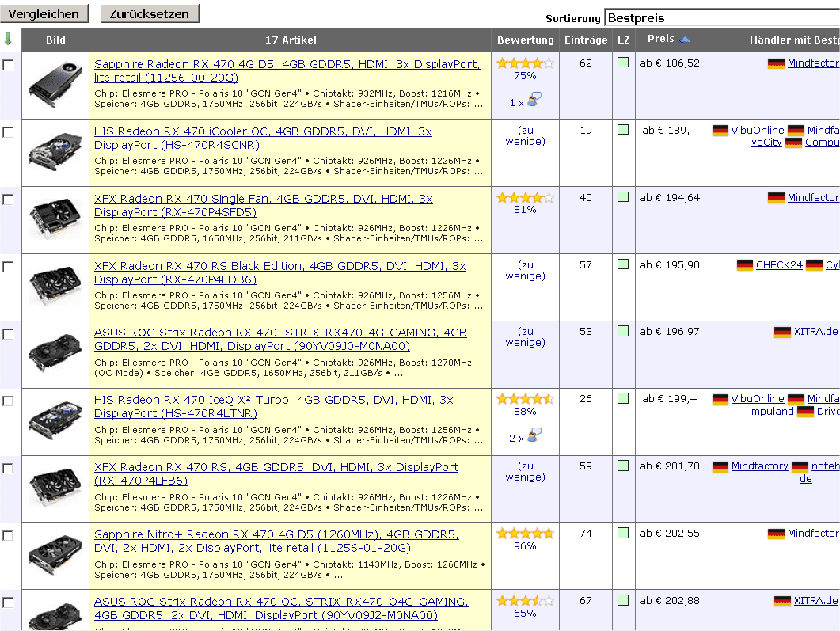Click the LZ column header
Screen dimensions: 840x631
click(623, 40)
